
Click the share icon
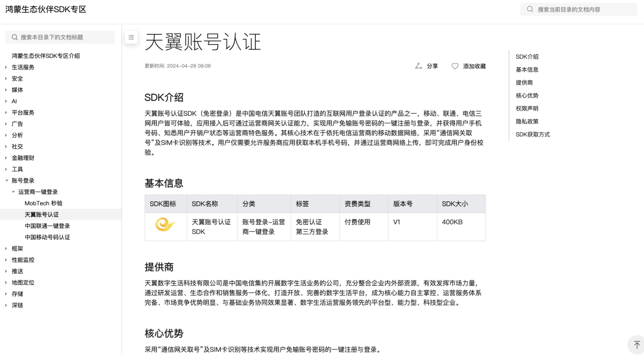pyautogui.click(x=419, y=66)
